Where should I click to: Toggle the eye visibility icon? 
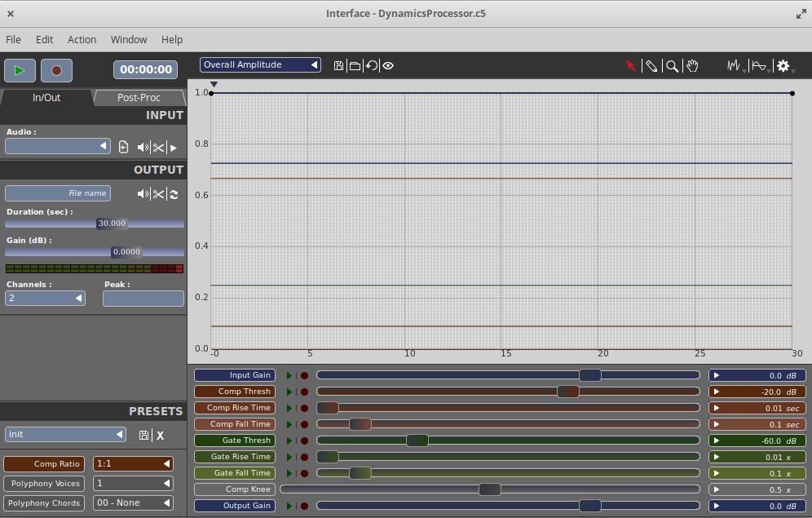(388, 65)
